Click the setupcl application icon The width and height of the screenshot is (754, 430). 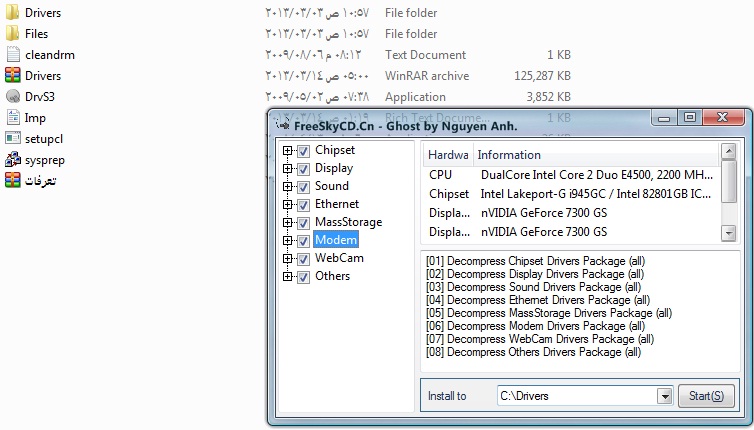point(13,138)
